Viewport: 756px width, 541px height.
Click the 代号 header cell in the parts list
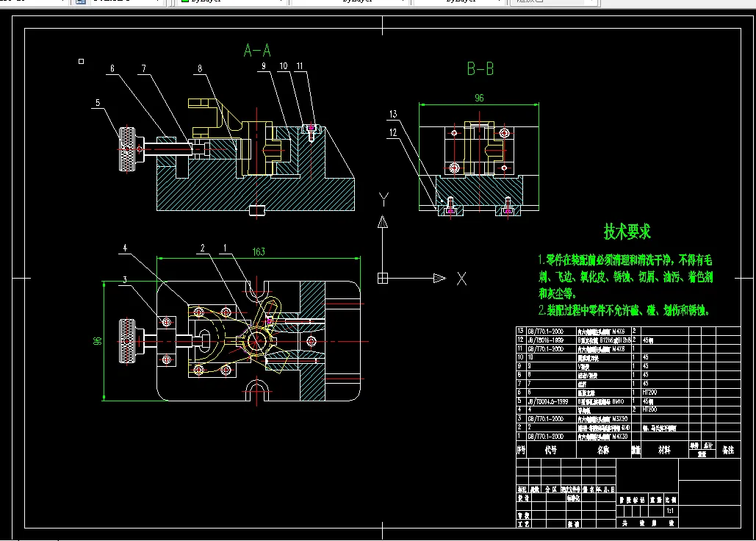click(x=550, y=450)
